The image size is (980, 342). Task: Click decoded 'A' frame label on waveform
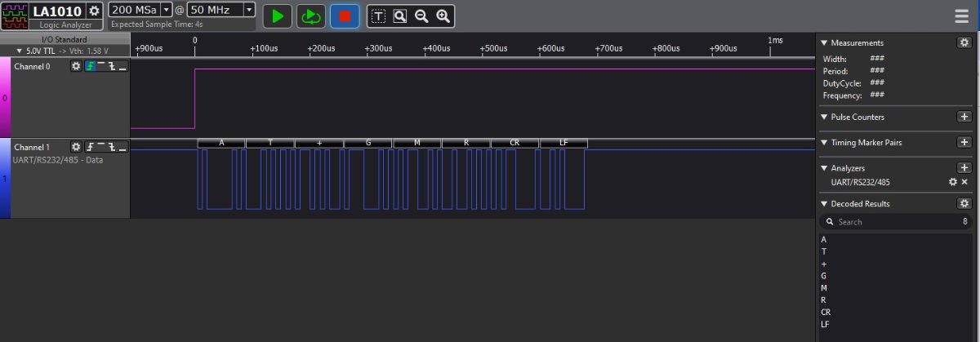(x=221, y=143)
